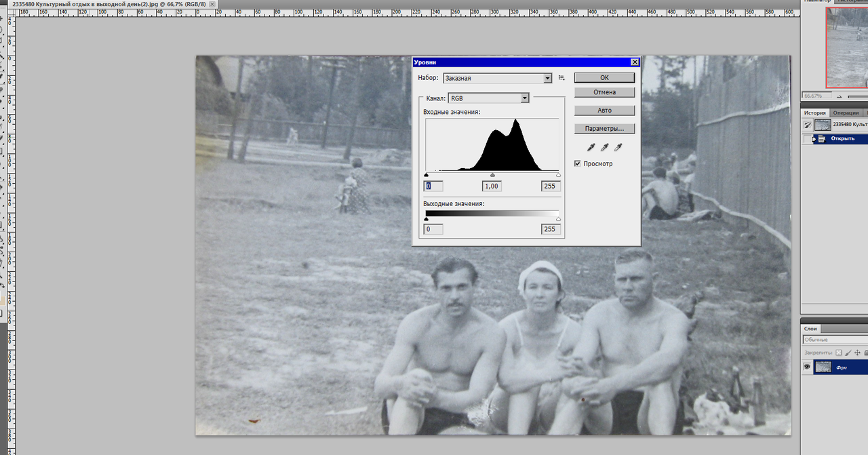Click the Levels histogram display
The width and height of the screenshot is (868, 455).
click(492, 144)
